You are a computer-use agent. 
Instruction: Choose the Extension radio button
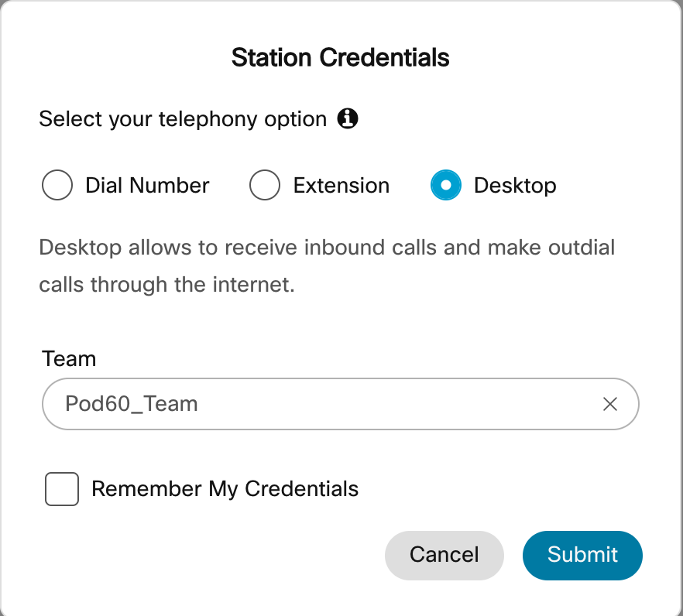[265, 186]
